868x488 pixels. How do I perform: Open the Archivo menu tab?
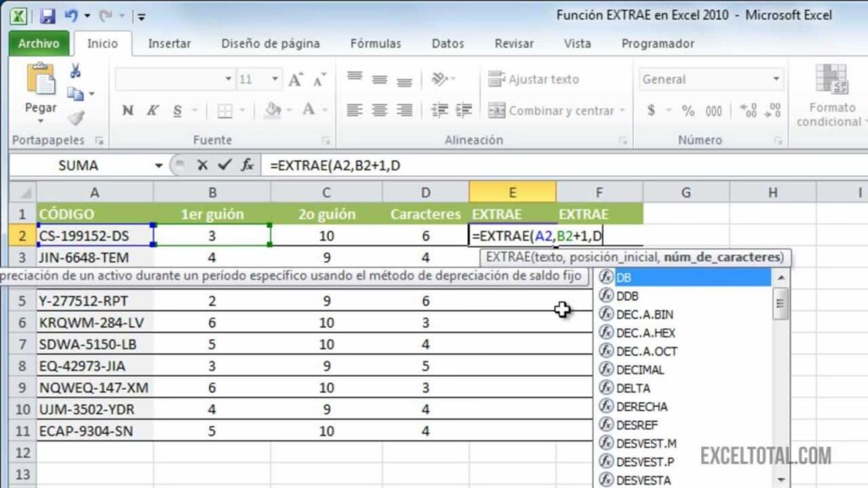point(39,43)
